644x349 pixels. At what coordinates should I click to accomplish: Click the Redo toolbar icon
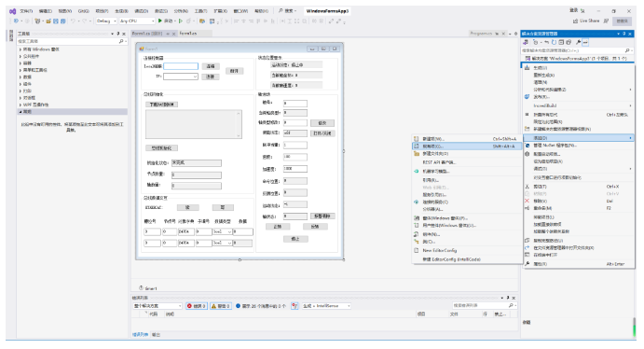tap(85, 21)
